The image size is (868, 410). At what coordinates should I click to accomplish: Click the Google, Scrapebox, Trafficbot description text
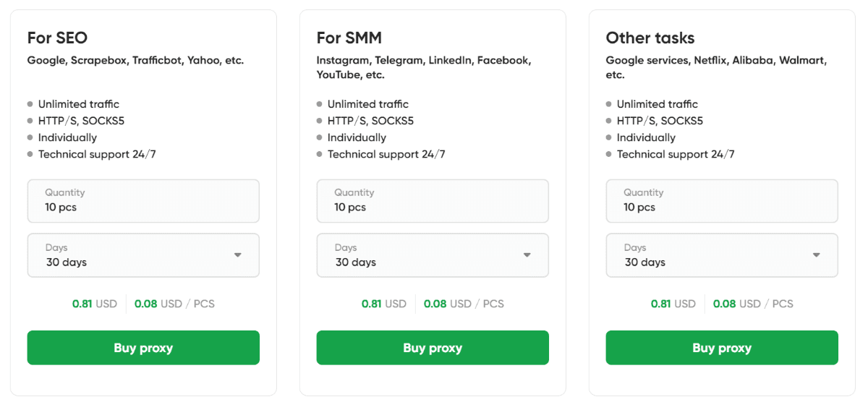click(x=135, y=61)
